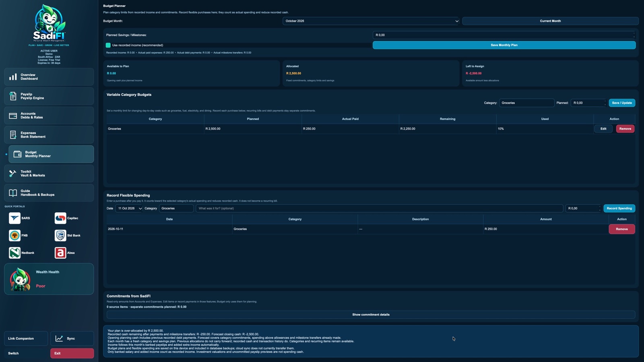Click the Save Monthly Plan button
The height and width of the screenshot is (362, 644).
504,45
